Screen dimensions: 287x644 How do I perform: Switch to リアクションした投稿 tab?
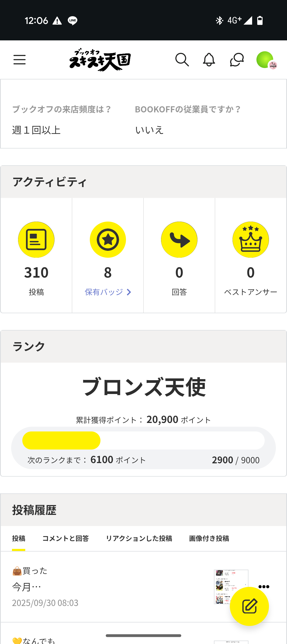click(139, 539)
